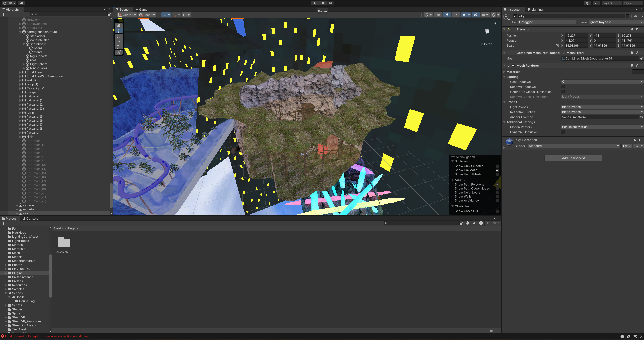Click the Play button
This screenshot has width=644, height=340.
point(315,3)
